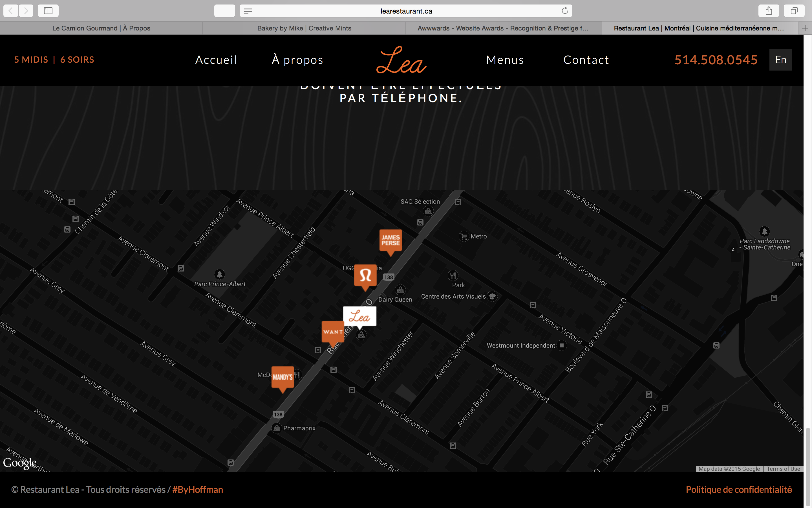
Task: Click the James Perse map marker
Action: 390,243
